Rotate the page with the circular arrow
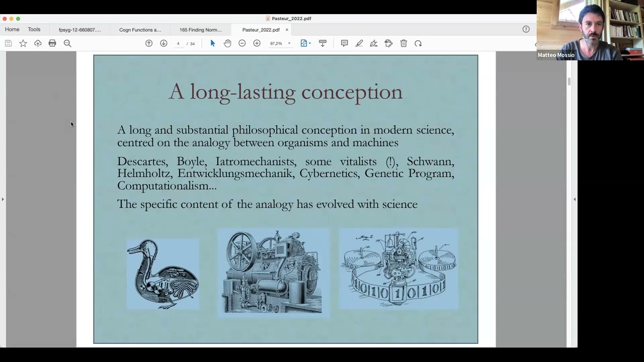This screenshot has height=362, width=644. point(418,44)
